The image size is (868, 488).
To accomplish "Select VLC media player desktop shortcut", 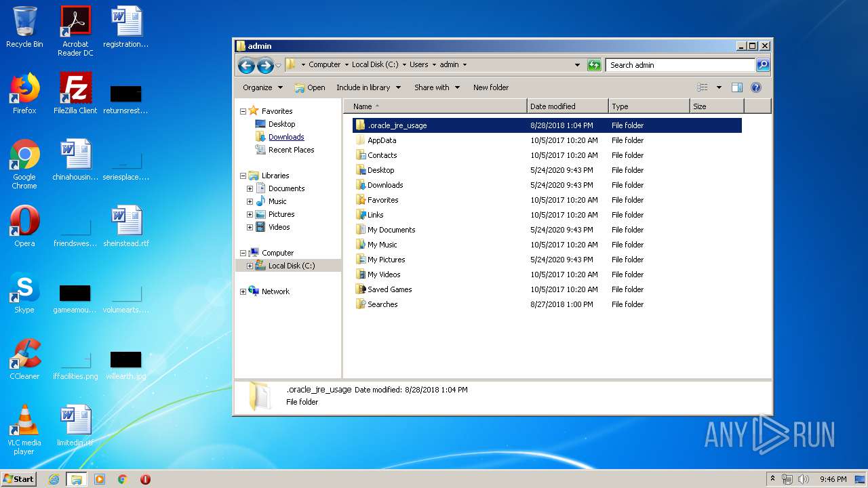I will [x=24, y=430].
